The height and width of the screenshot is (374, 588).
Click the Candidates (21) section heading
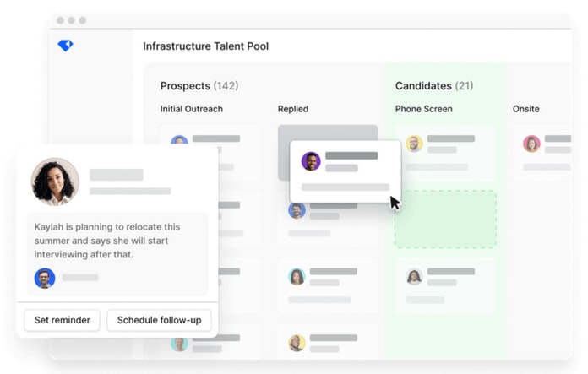pyautogui.click(x=434, y=86)
